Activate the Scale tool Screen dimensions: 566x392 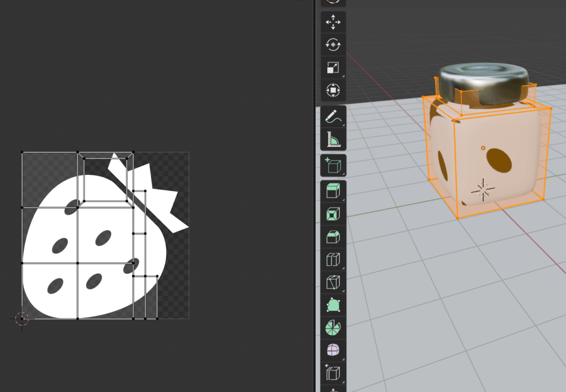click(x=333, y=67)
